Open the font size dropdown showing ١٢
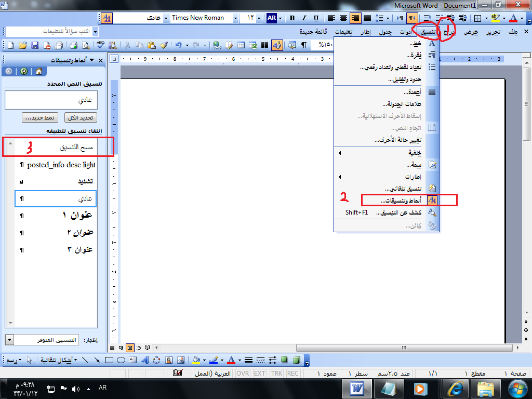 point(259,18)
